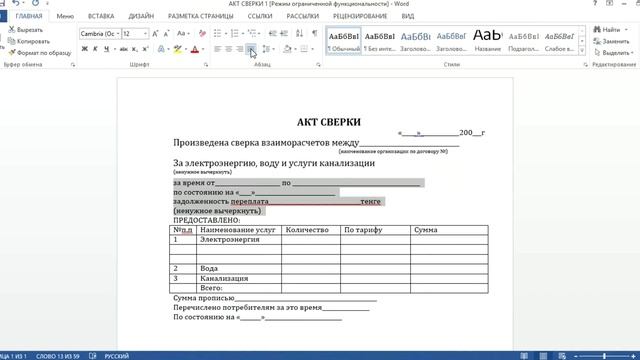Click the Text Effects glowing A icon
640x360 pixels.
tap(161, 49)
